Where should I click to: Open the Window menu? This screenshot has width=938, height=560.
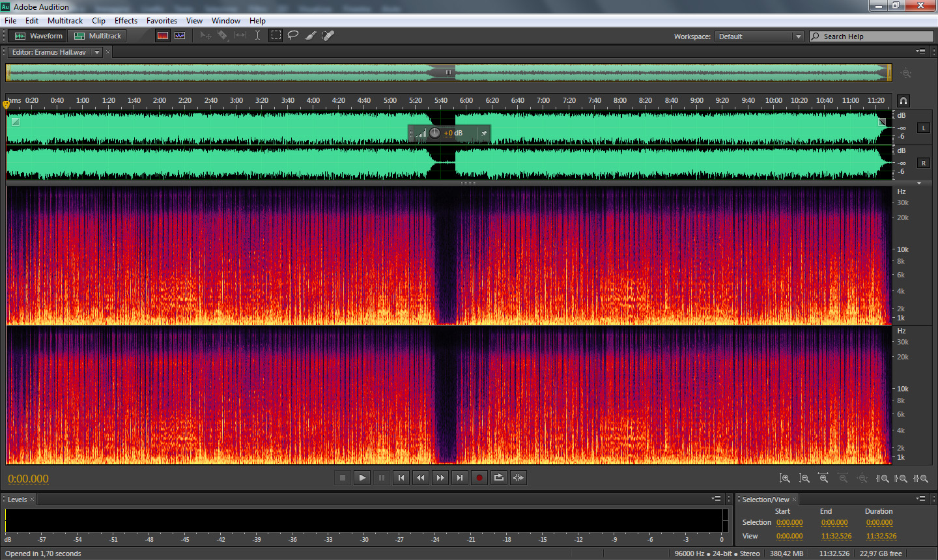226,21
